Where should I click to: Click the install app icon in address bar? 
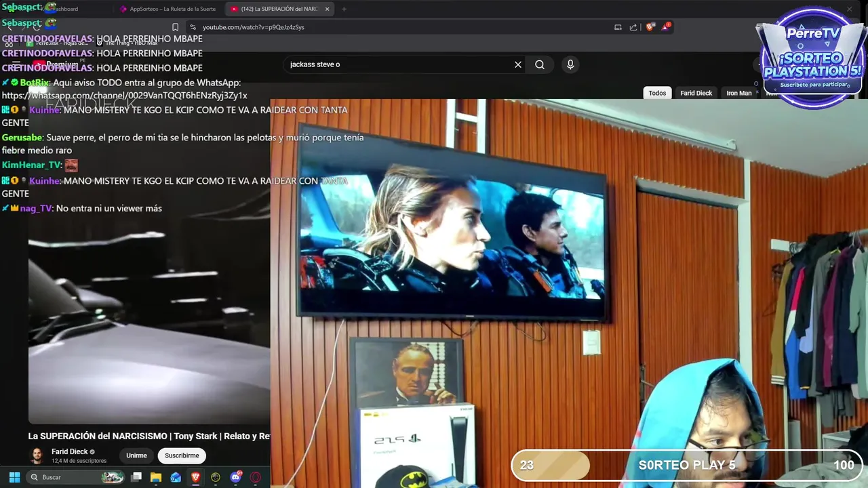click(618, 27)
